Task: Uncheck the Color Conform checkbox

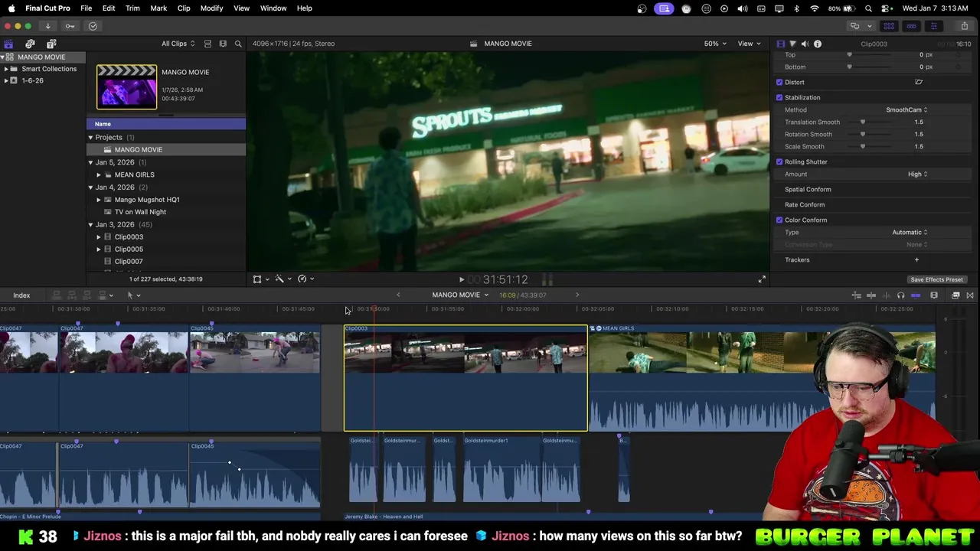Action: pos(779,220)
